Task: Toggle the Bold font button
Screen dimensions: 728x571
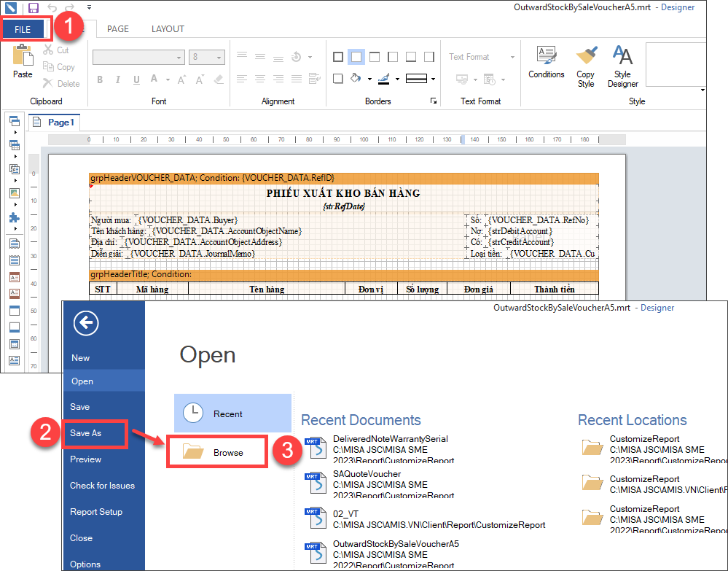Action: [100, 79]
